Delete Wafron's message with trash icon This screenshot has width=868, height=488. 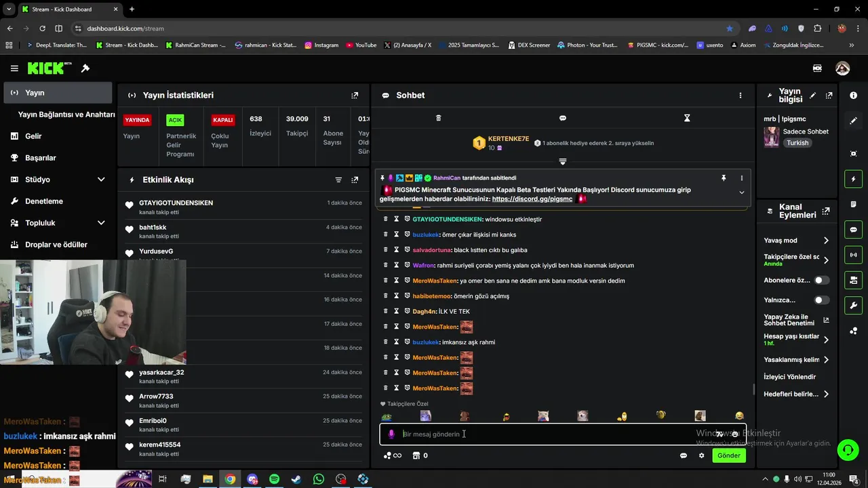385,265
